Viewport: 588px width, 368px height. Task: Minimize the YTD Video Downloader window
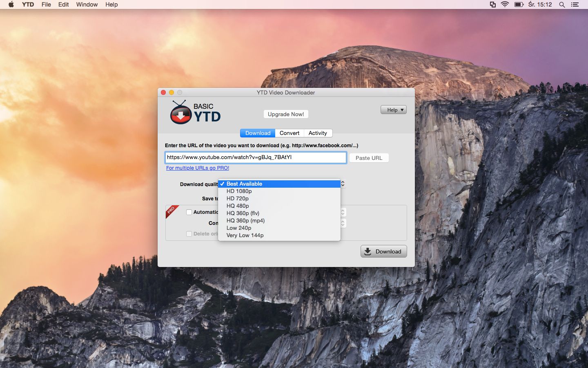pyautogui.click(x=171, y=92)
